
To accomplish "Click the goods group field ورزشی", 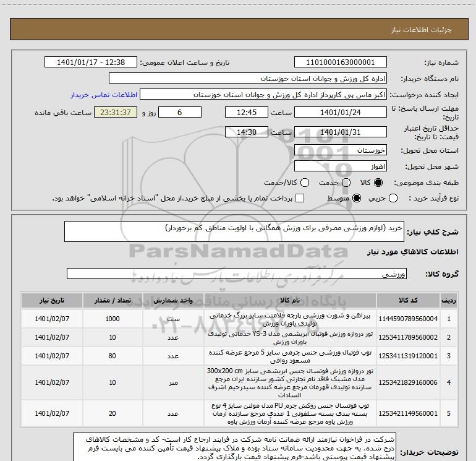I will (x=237, y=274).
